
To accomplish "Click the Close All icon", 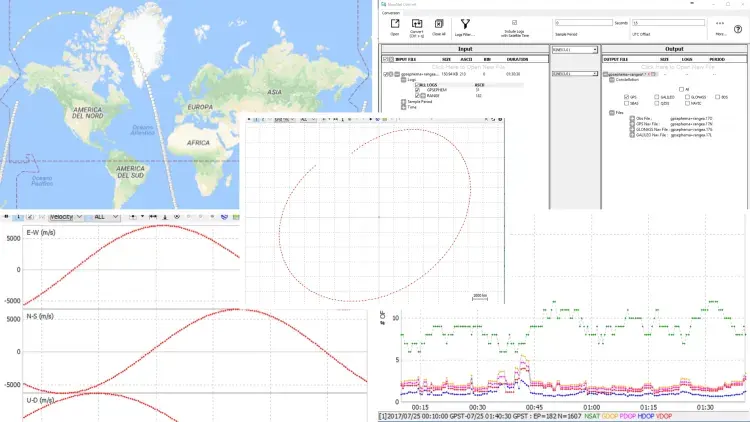I will click(x=439, y=23).
